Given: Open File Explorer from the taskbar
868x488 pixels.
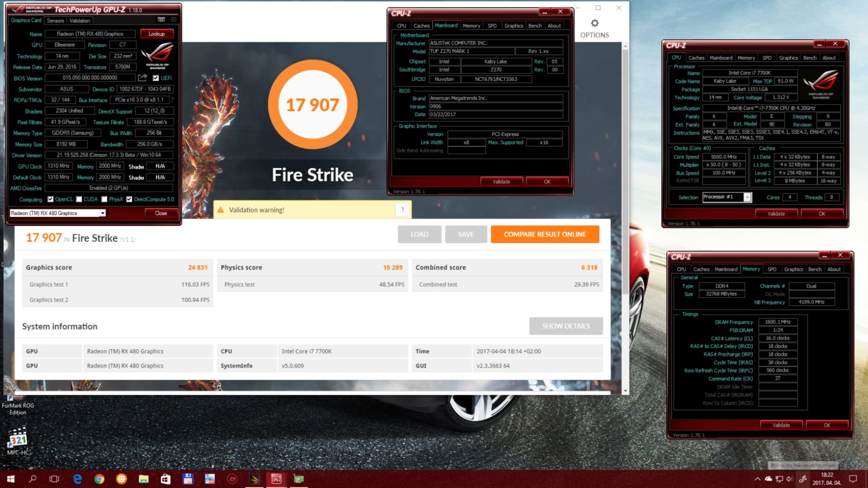Looking at the screenshot, I should (143, 479).
